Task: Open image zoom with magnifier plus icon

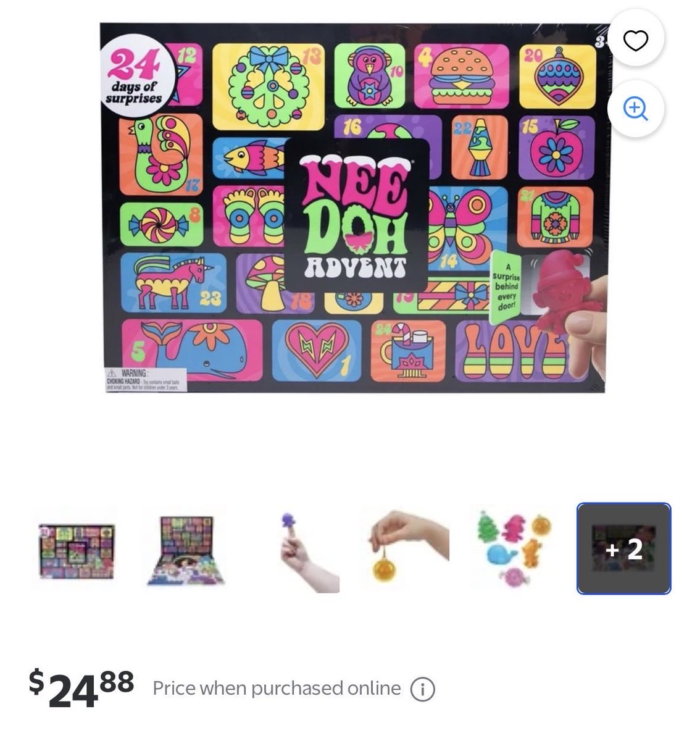Action: 636,109
